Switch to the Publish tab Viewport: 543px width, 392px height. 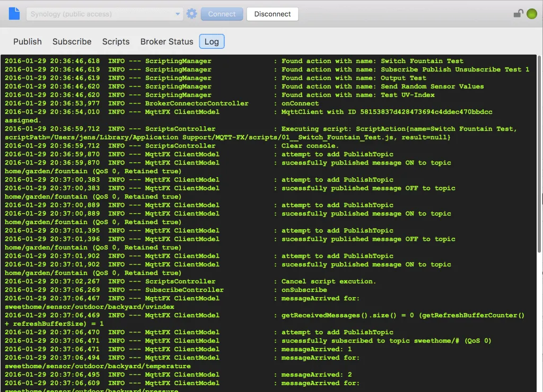28,41
